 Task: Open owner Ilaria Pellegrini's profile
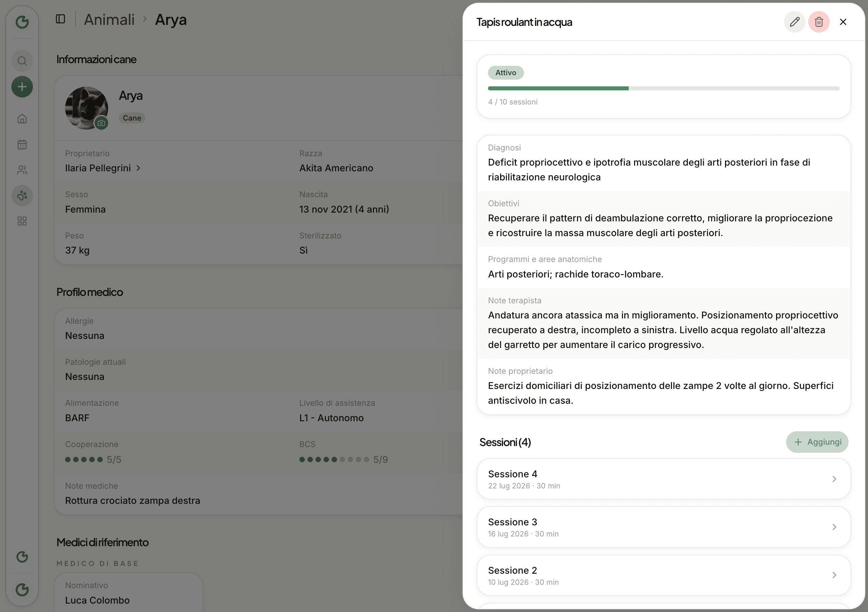pos(102,168)
